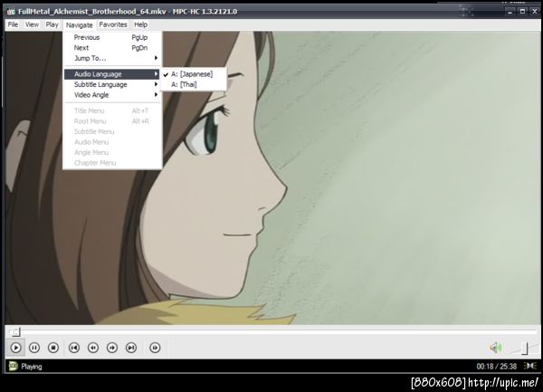Open the Favorites menu
The height and width of the screenshot is (392, 543).
(x=113, y=24)
